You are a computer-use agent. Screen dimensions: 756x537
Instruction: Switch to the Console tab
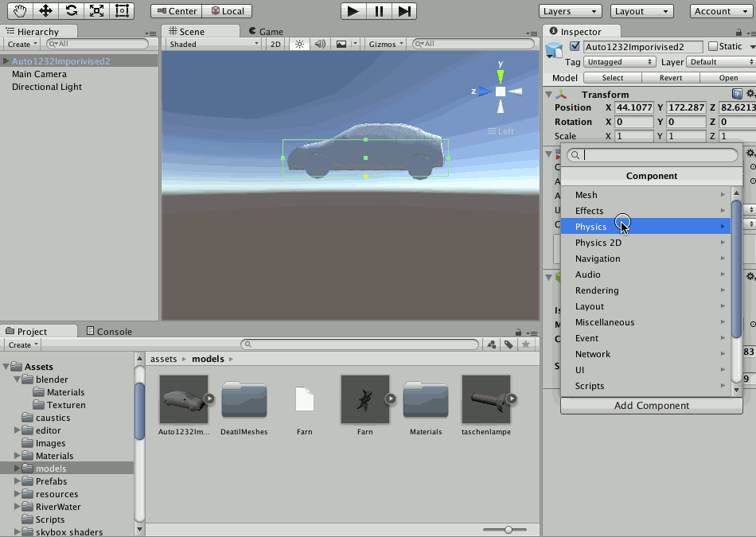[x=109, y=332]
